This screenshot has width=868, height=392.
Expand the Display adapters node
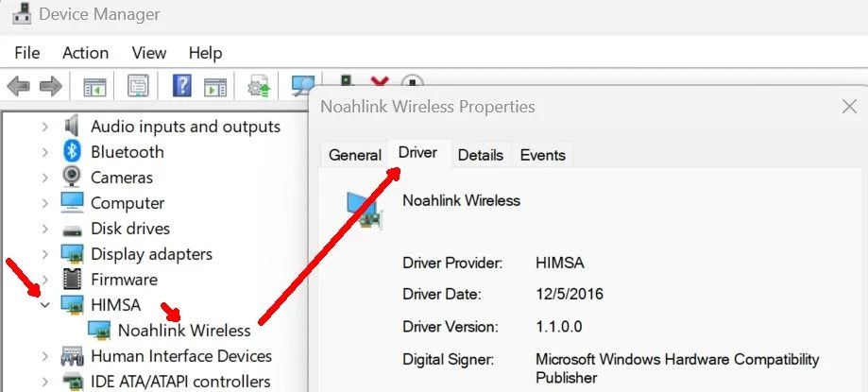click(x=45, y=254)
